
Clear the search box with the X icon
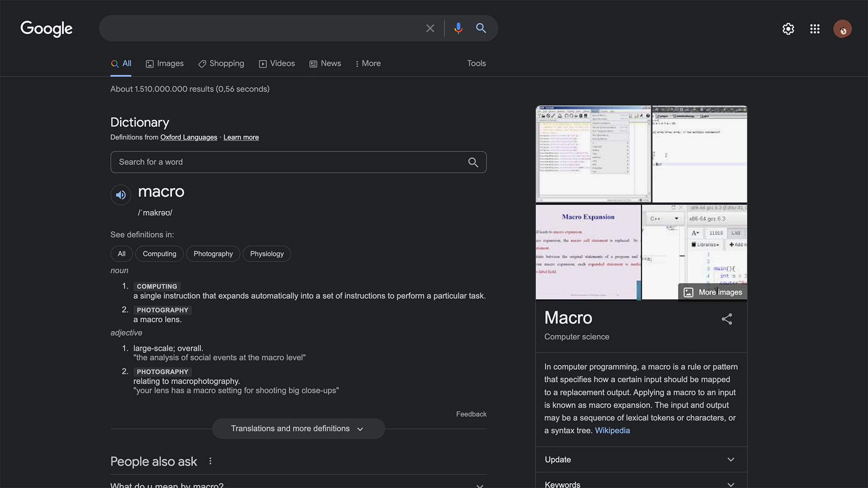pos(430,28)
